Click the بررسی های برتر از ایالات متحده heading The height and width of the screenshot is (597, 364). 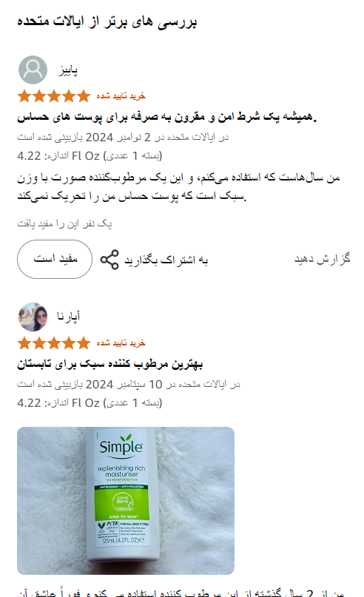tap(107, 21)
